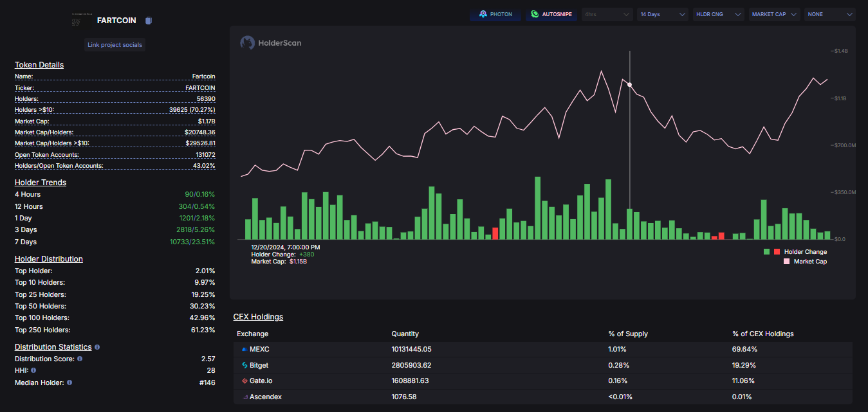This screenshot has width=868, height=412.
Task: Click the Gate.io exchange icon
Action: (x=244, y=381)
